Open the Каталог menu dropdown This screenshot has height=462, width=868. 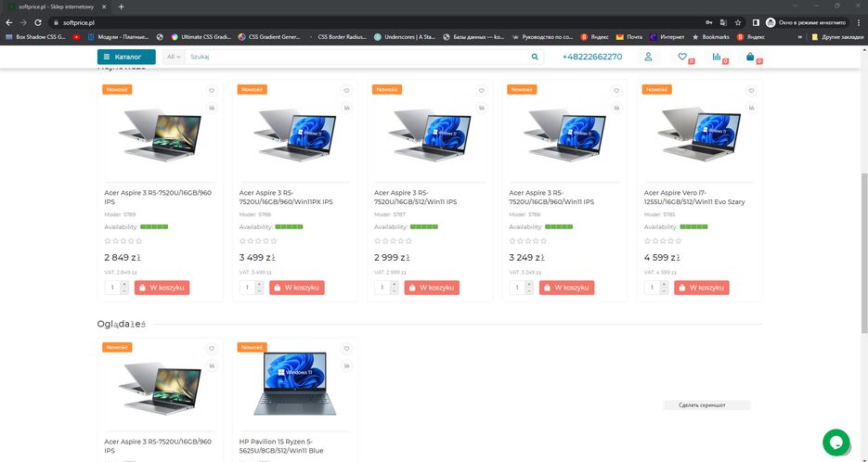click(126, 57)
